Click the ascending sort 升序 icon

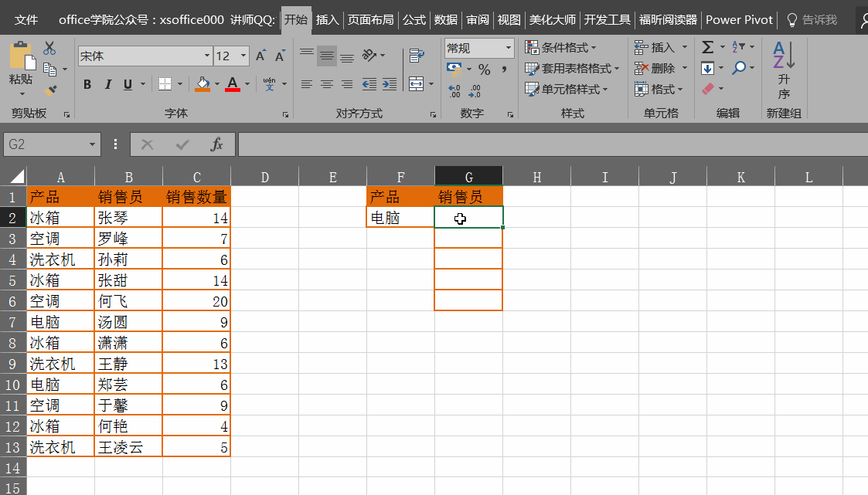(784, 70)
